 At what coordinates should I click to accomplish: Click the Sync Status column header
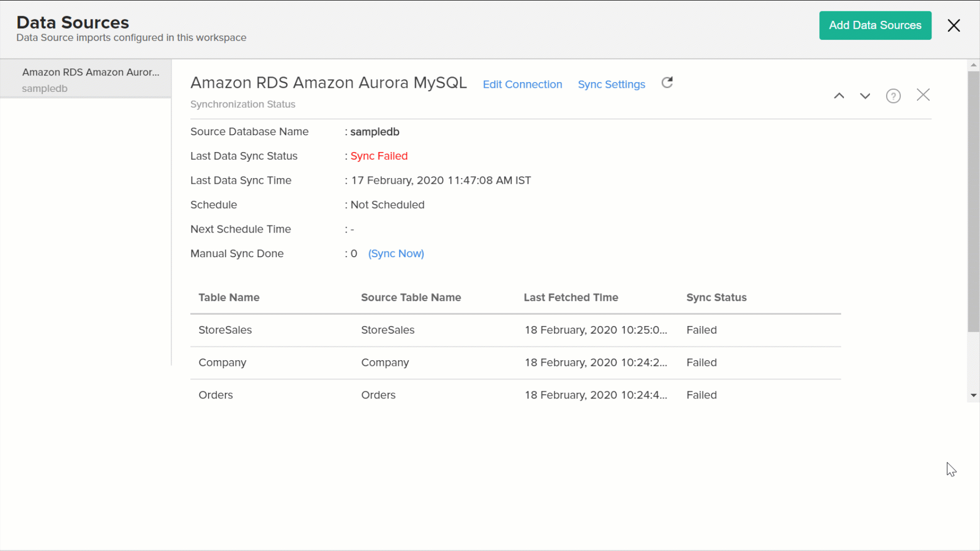coord(716,297)
